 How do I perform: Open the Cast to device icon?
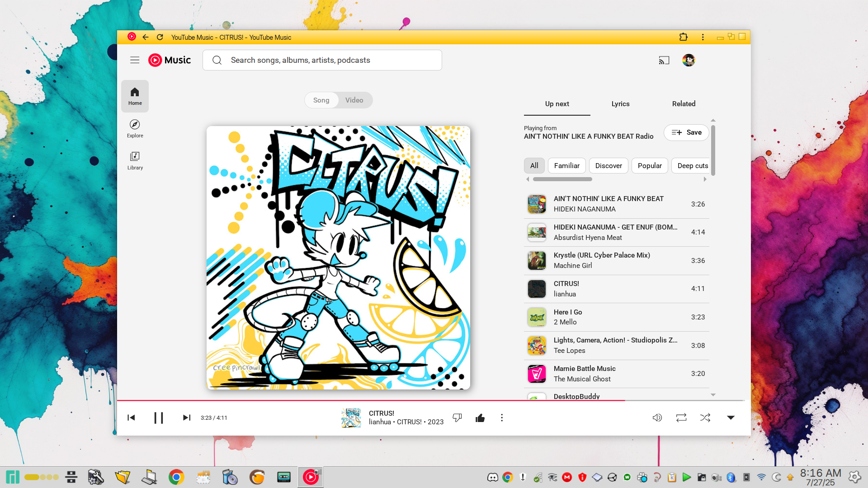(664, 60)
